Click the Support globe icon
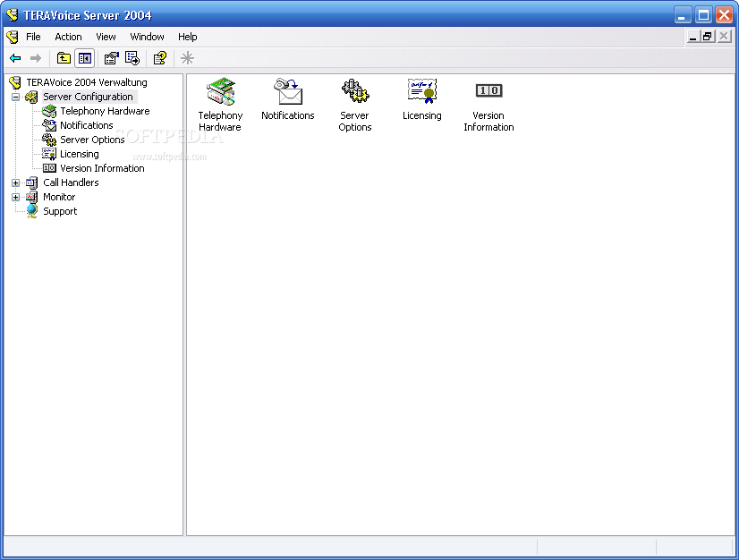The height and width of the screenshot is (560, 739). (31, 211)
